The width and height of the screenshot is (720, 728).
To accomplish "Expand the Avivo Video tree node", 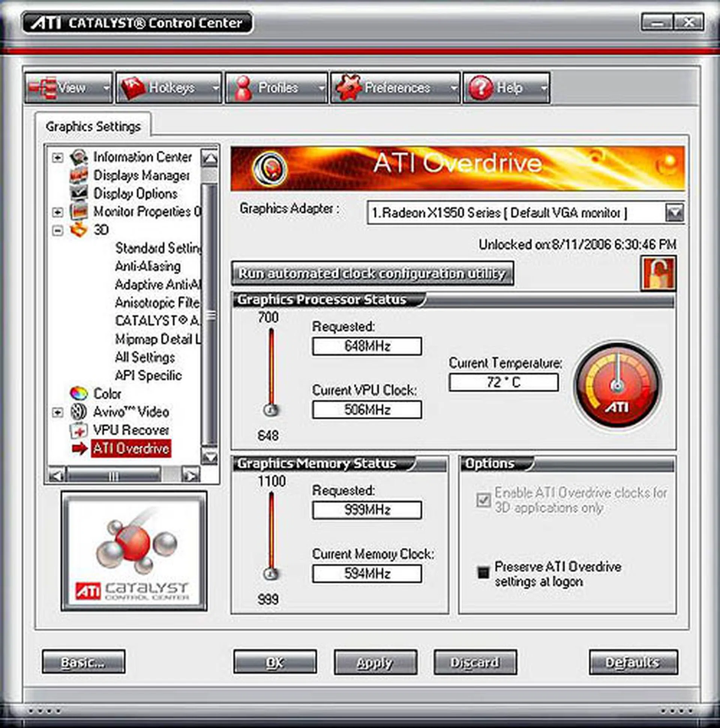I will 57,412.
